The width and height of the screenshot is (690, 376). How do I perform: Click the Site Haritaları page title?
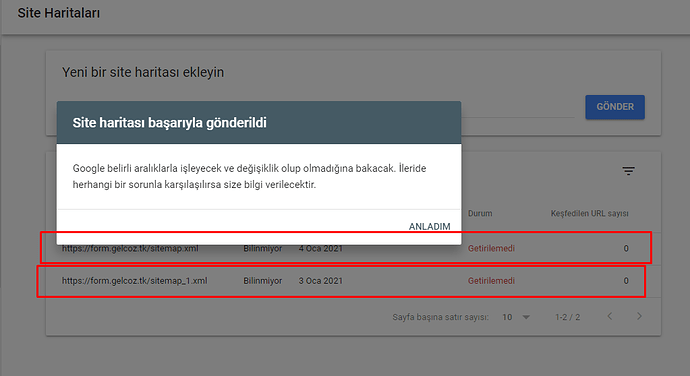pos(59,13)
